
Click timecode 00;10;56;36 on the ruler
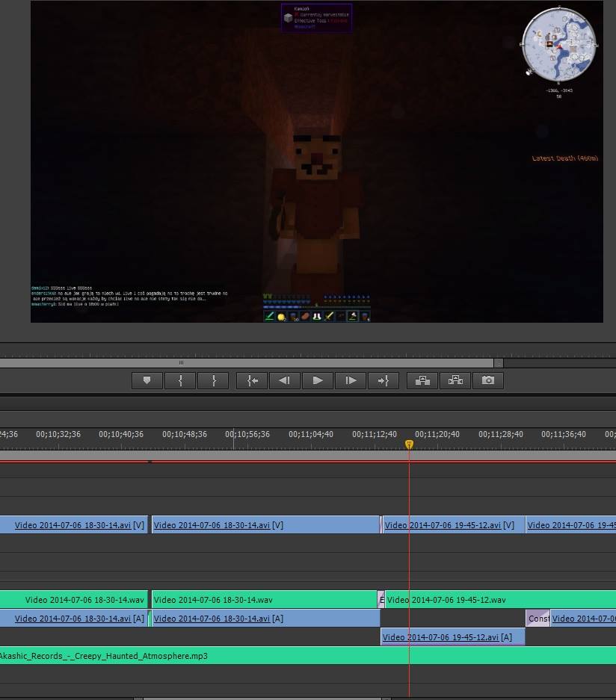(x=247, y=434)
